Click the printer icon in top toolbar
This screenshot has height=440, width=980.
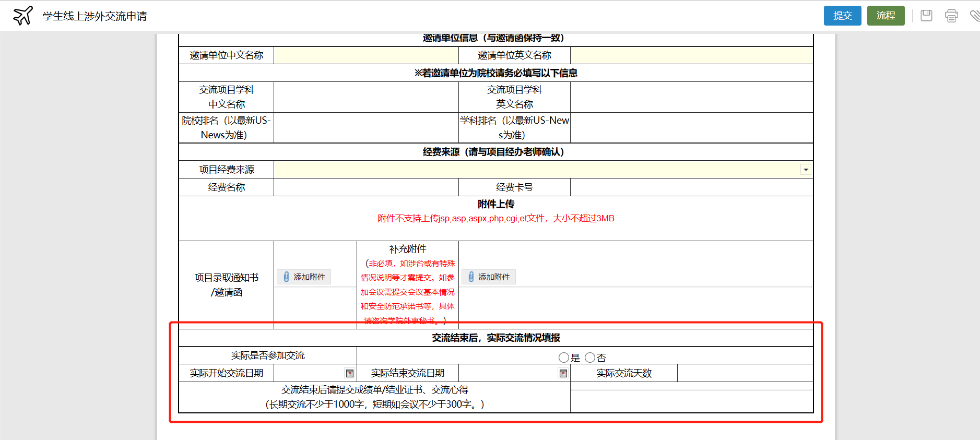pyautogui.click(x=951, y=16)
